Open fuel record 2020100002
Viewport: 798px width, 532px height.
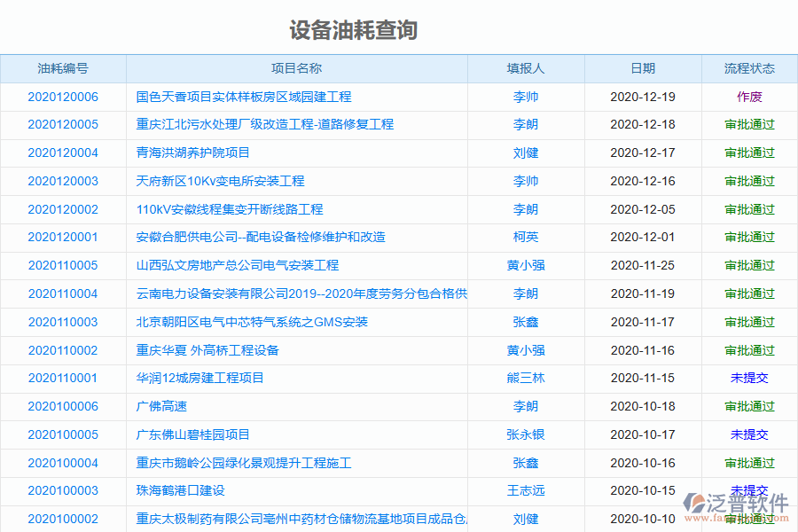pos(63,519)
